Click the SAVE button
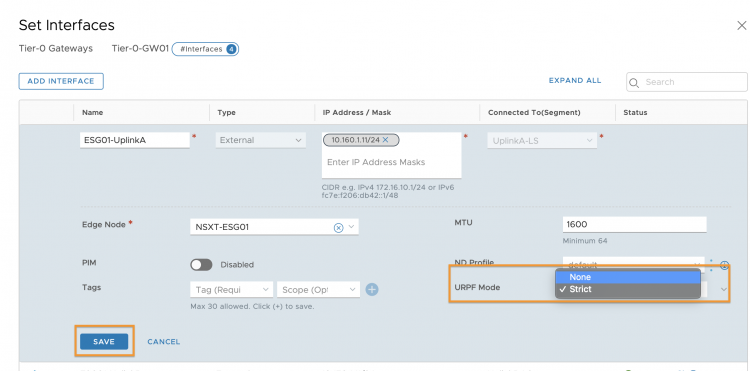 (x=104, y=341)
